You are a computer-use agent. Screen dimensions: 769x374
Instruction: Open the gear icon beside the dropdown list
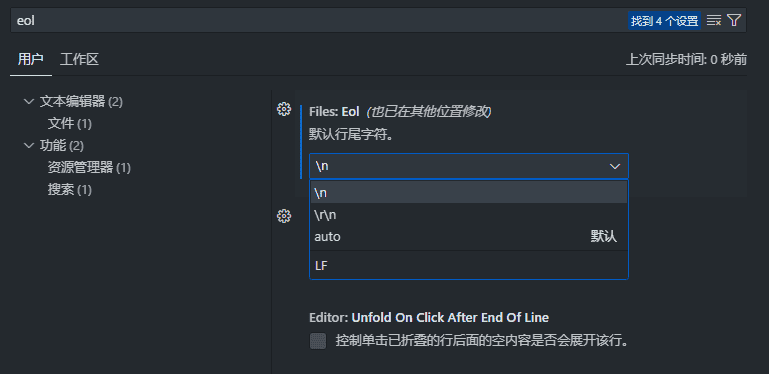click(284, 216)
